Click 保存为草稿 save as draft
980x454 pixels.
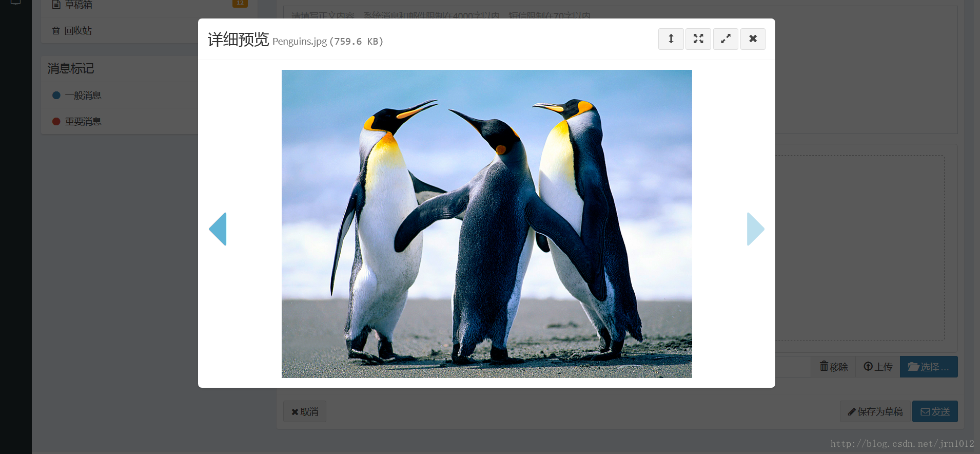point(875,412)
